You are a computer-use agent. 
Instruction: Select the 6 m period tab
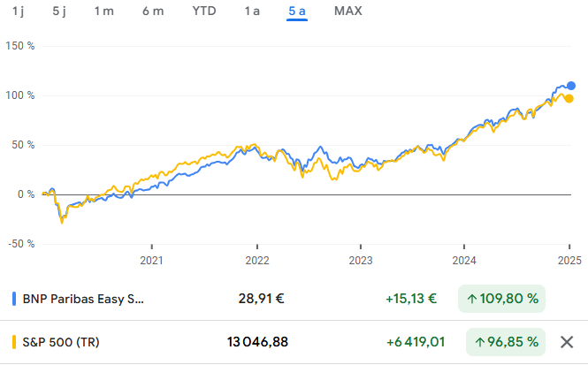[152, 11]
